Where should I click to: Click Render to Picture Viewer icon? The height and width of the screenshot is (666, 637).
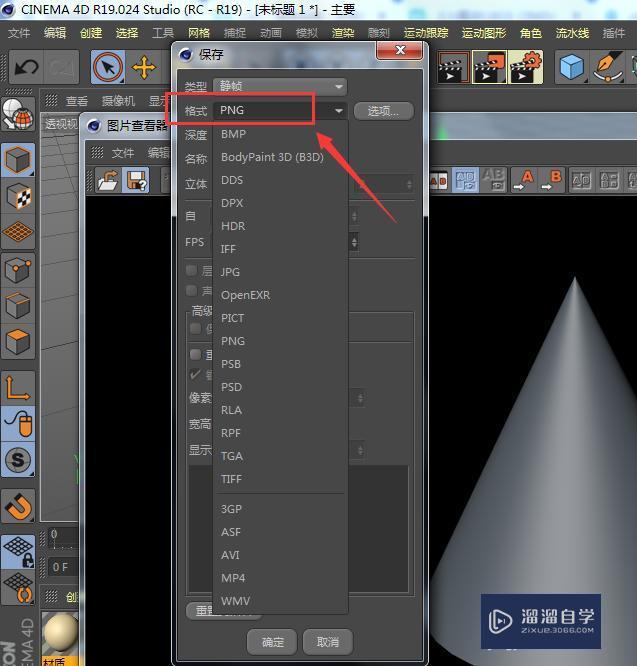[489, 67]
